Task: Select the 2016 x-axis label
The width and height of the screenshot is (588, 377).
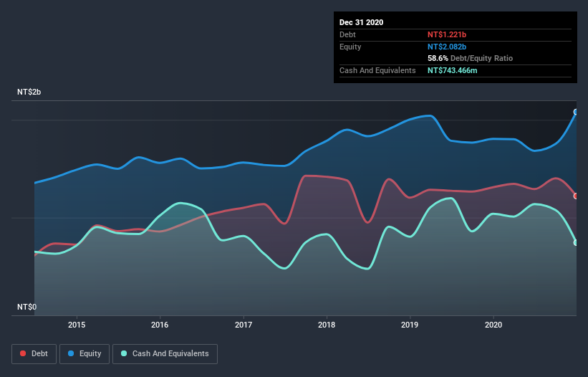Action: [160, 325]
